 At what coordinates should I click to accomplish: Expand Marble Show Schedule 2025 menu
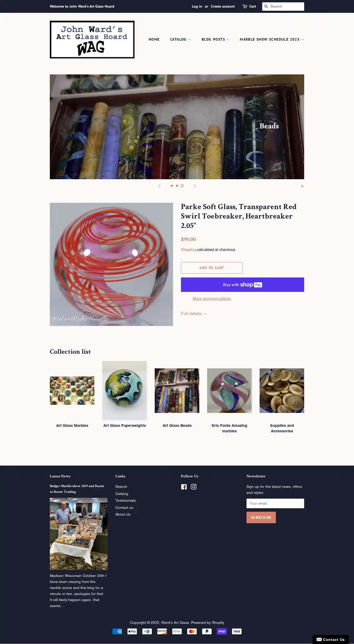(x=272, y=39)
